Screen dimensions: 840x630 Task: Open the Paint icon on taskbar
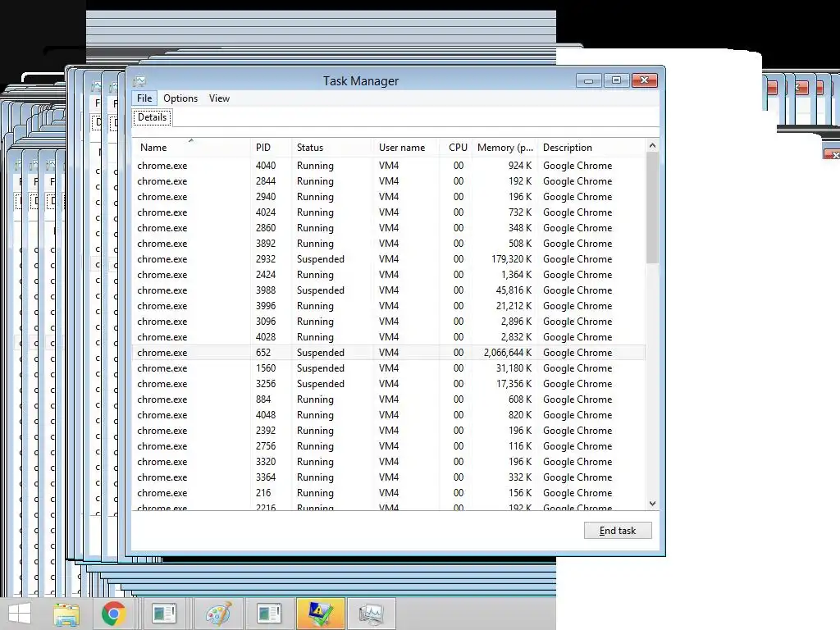[218, 614]
